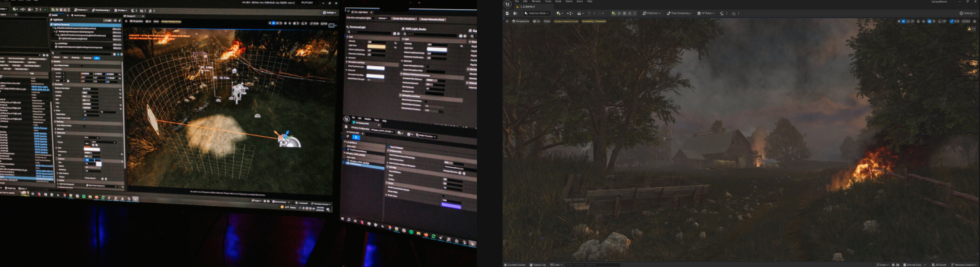The height and width of the screenshot is (267, 980).
Task: Open the Platforms dropdown in the right editor
Action: coord(651,13)
